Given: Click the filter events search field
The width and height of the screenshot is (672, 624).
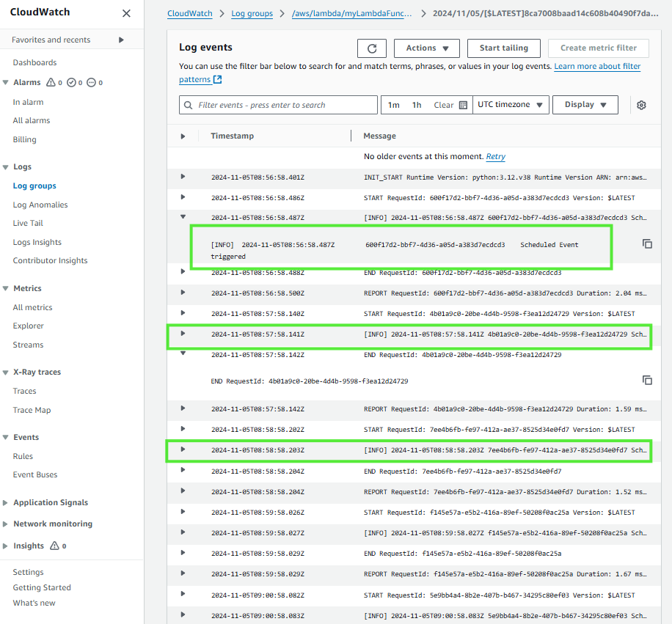Looking at the screenshot, I should coord(279,105).
